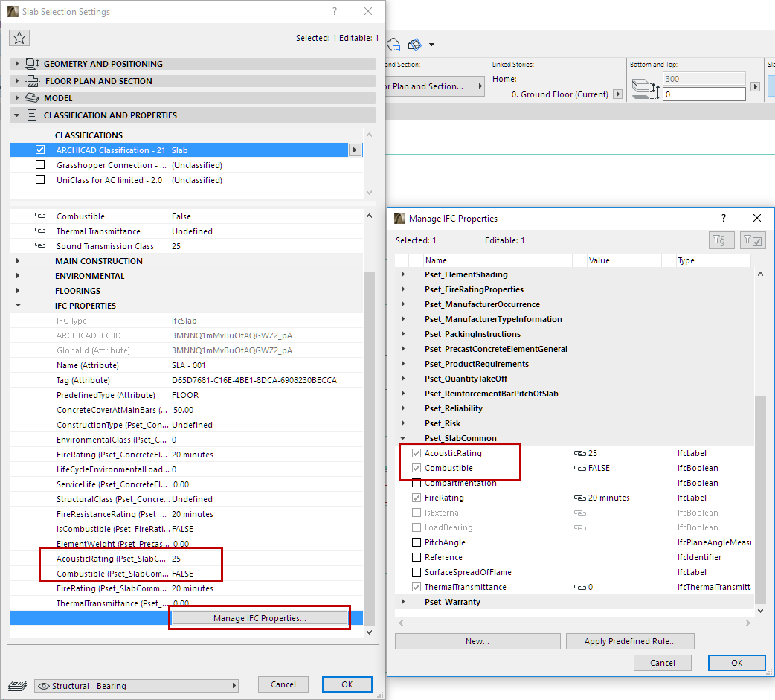Click the Model panel slab icon
The image size is (775, 700).
click(32, 98)
